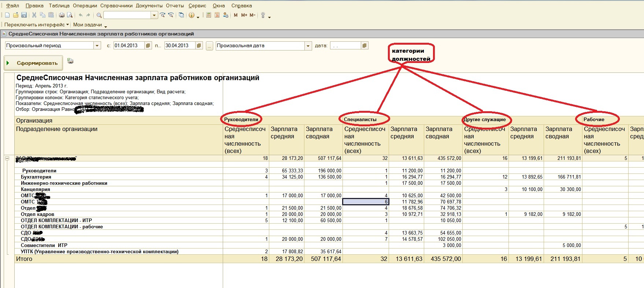Click the New document toolbar icon
The image size is (644, 288).
pos(7,15)
